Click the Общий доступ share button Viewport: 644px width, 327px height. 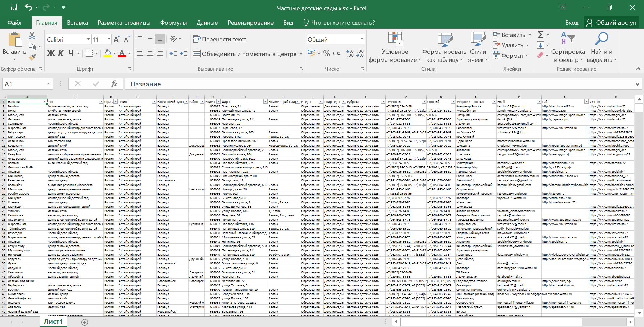(611, 23)
